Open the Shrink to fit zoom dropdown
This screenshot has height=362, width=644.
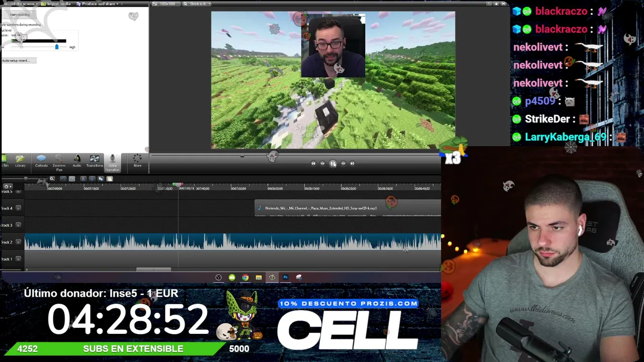(197, 4)
